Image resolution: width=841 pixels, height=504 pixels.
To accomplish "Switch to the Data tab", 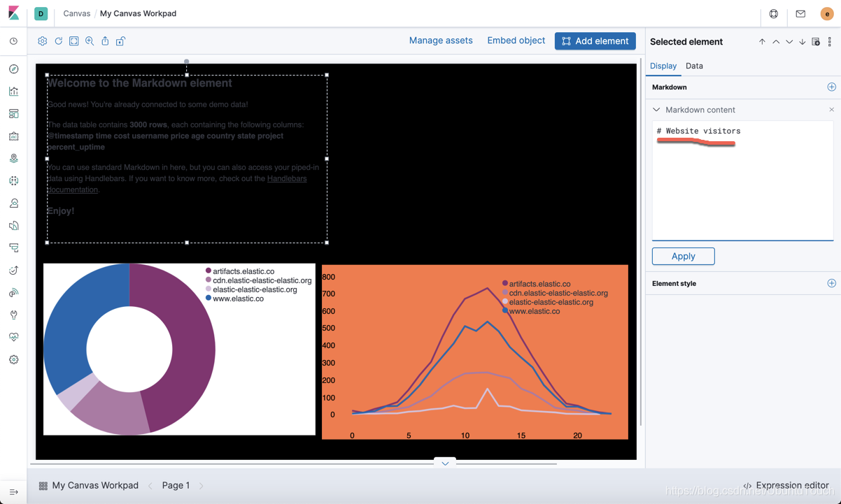I will (x=694, y=66).
